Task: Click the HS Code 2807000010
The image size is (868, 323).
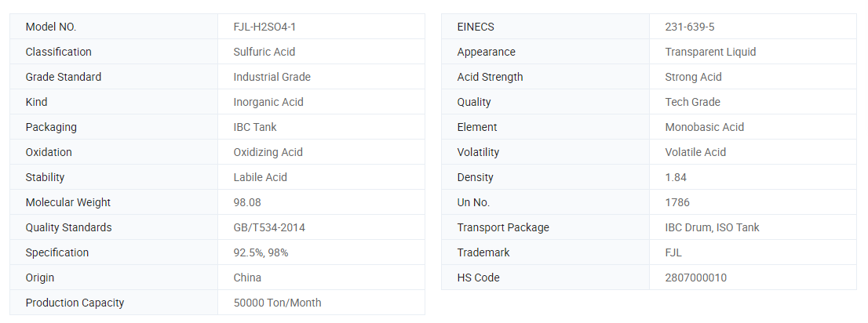Action: pyautogui.click(x=696, y=278)
